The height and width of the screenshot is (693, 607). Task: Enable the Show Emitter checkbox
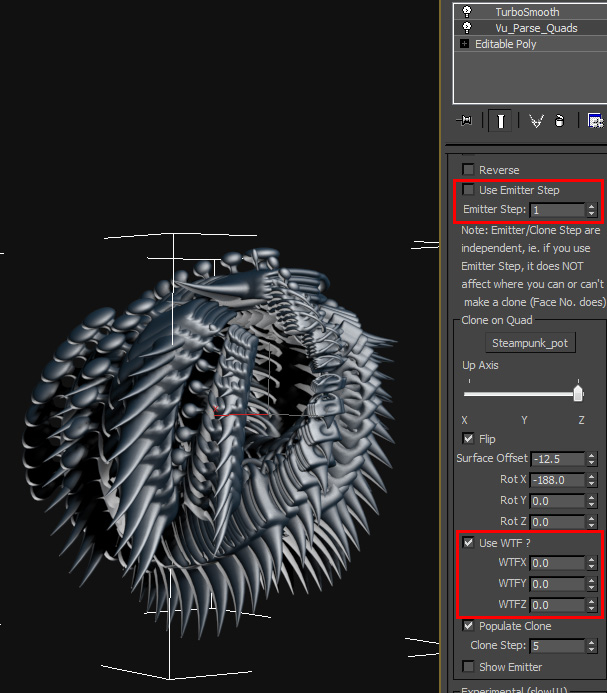pyautogui.click(x=468, y=666)
